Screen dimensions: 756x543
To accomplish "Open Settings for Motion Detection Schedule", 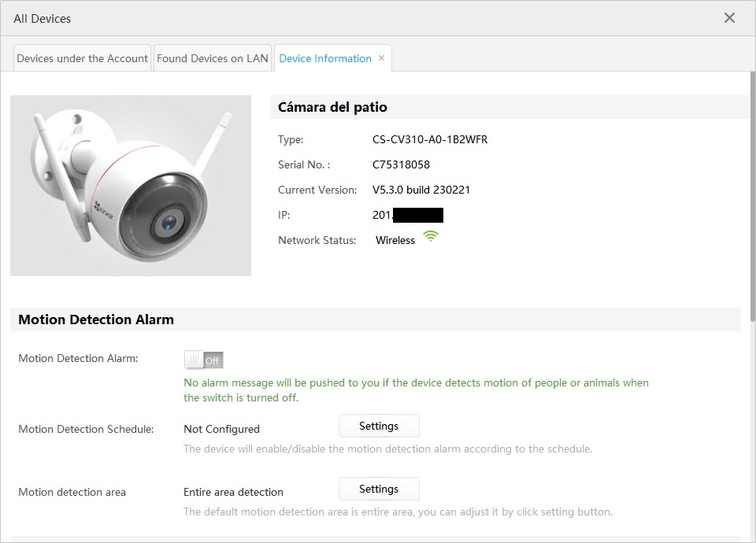I will (x=379, y=426).
